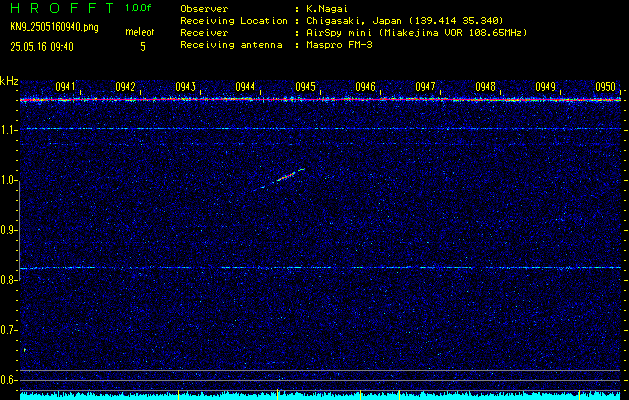Viewport: 629px width, 400px height.
Task: Click the meteor count label
Action: [140, 32]
